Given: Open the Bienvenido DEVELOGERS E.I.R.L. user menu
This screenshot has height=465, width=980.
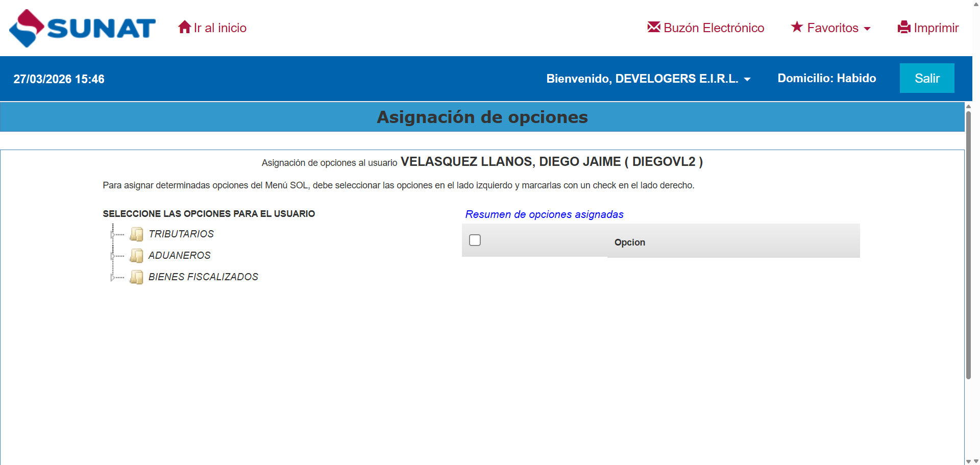Looking at the screenshot, I should click(x=648, y=79).
